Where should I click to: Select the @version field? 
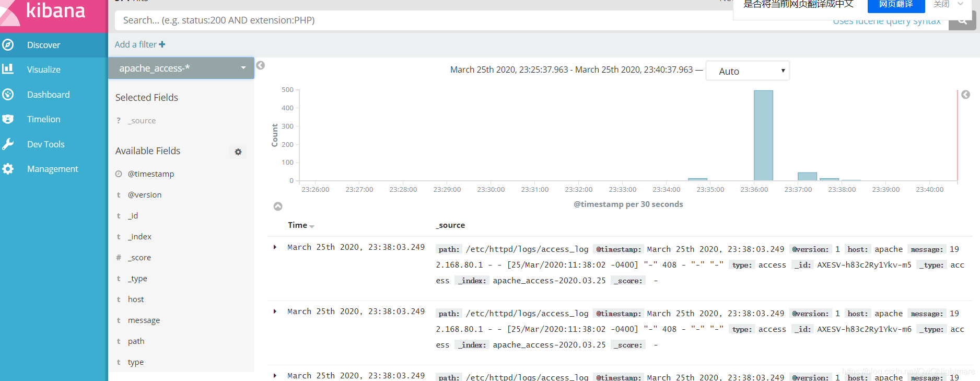[145, 194]
